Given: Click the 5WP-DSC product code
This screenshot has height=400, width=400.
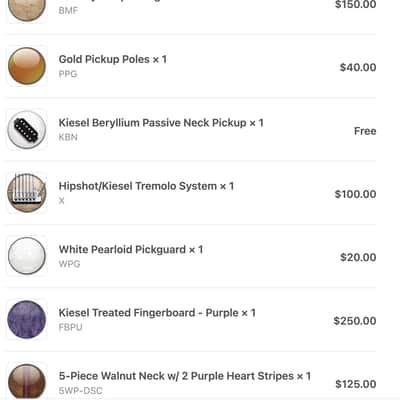Looking at the screenshot, I should tap(81, 391).
